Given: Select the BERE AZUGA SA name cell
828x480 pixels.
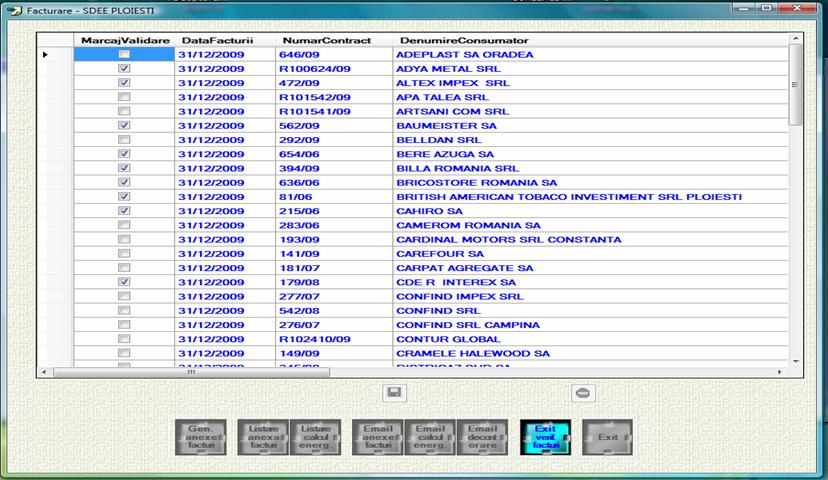Looking at the screenshot, I should pyautogui.click(x=590, y=154).
